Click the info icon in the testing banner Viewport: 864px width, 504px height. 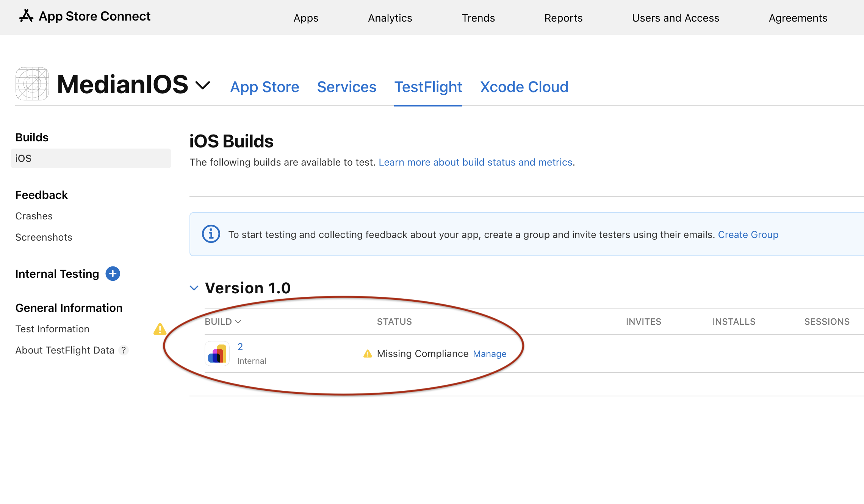coord(211,234)
